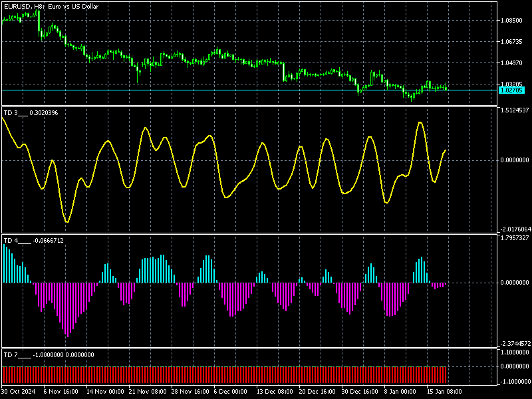Click the cyan bid price line
532x399 pixels.
pyautogui.click(x=249, y=90)
